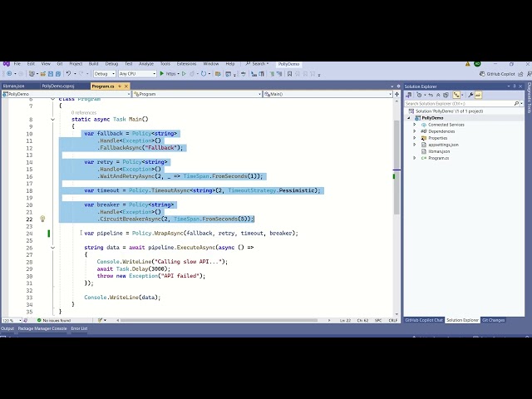The image size is (532, 399).
Task: Open the Debug configuration dropdown
Action: pyautogui.click(x=105, y=74)
